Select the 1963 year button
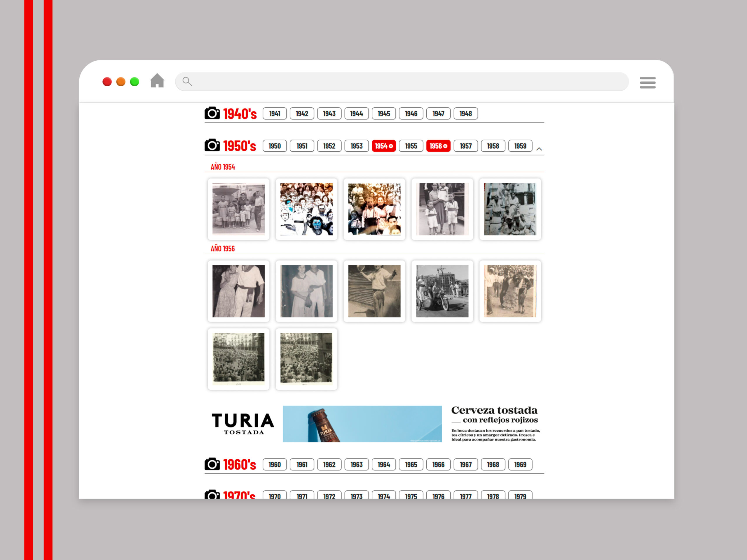Screen dimensions: 747x560 [357, 464]
